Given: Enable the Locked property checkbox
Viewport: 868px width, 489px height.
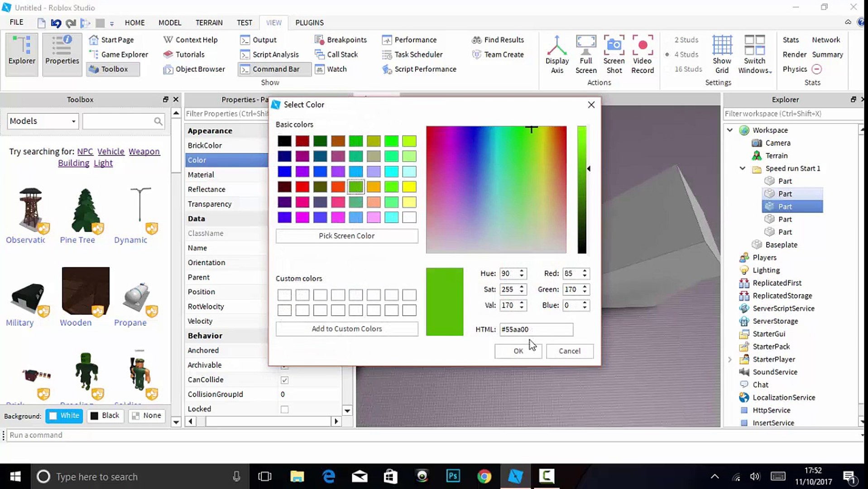Looking at the screenshot, I should coord(284,409).
